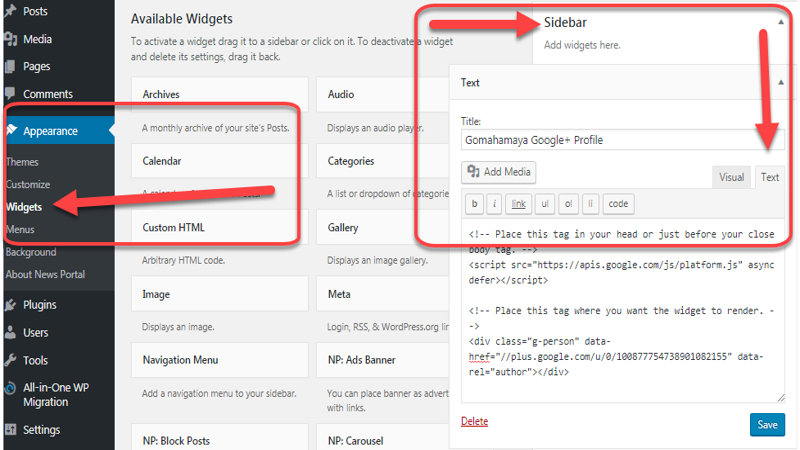Click the Media icon in sidebar
This screenshot has height=450, width=800.
(x=10, y=39)
